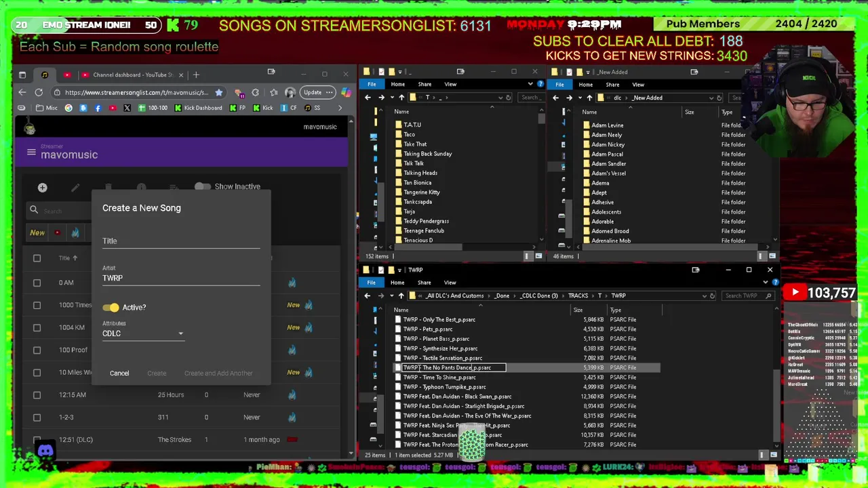Viewport: 868px width, 488px height.
Task: Click the Search TWRP box
Action: (747, 296)
